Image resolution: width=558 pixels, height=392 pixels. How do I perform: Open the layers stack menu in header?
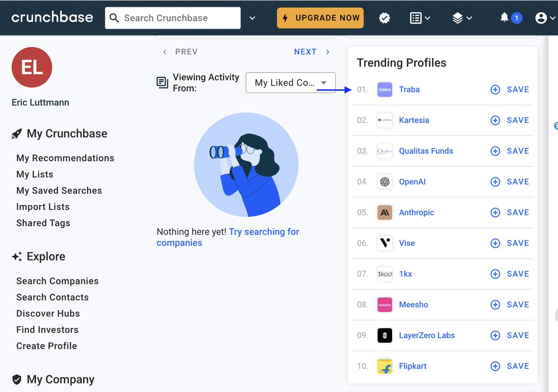coord(462,18)
